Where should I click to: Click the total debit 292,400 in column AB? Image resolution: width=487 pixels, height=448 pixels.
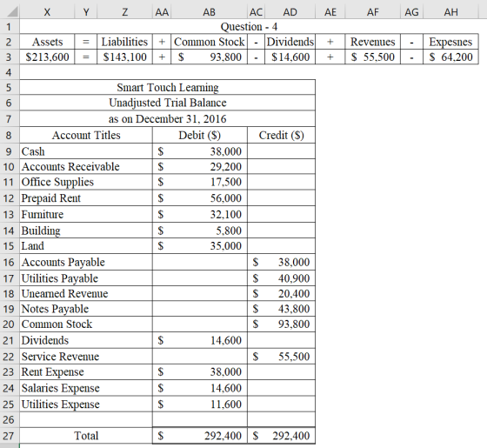tap(200, 436)
